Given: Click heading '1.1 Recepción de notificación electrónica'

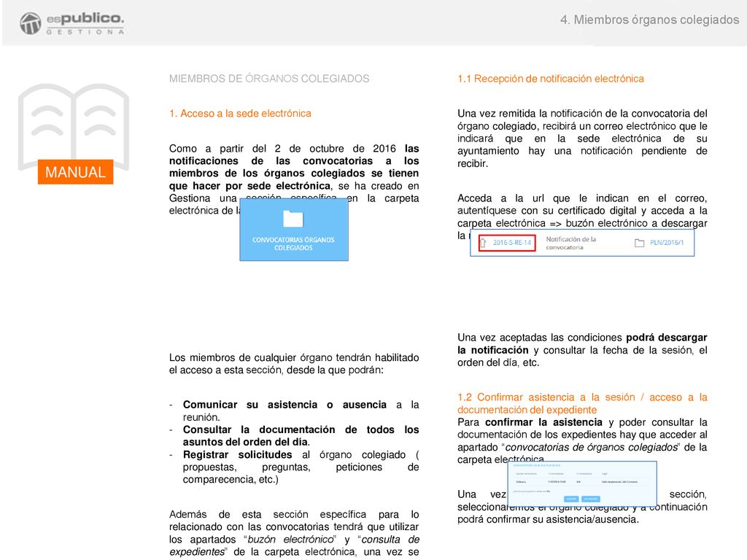Looking at the screenshot, I should click(x=551, y=79).
